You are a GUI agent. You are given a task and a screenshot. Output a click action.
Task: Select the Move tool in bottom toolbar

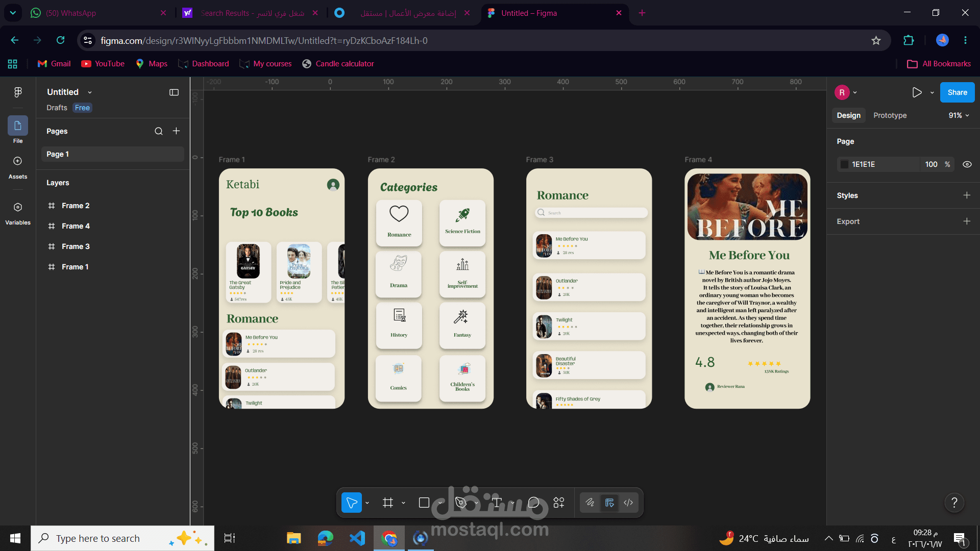pyautogui.click(x=352, y=503)
